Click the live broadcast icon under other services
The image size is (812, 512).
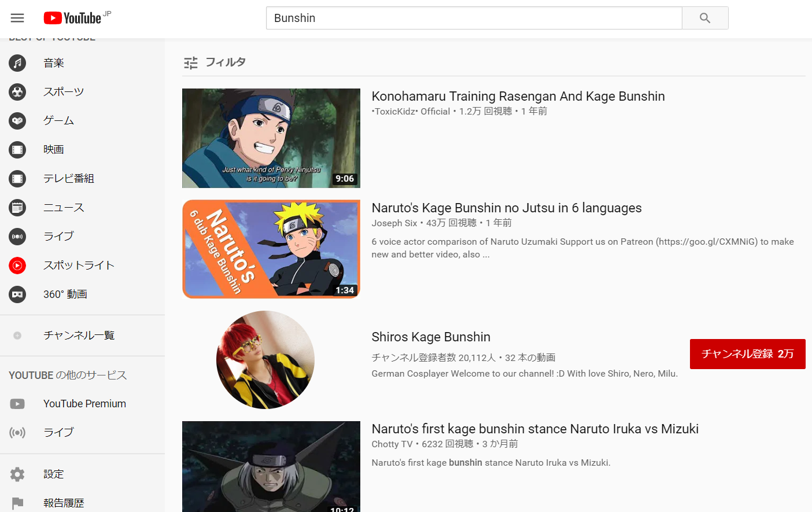(x=17, y=433)
